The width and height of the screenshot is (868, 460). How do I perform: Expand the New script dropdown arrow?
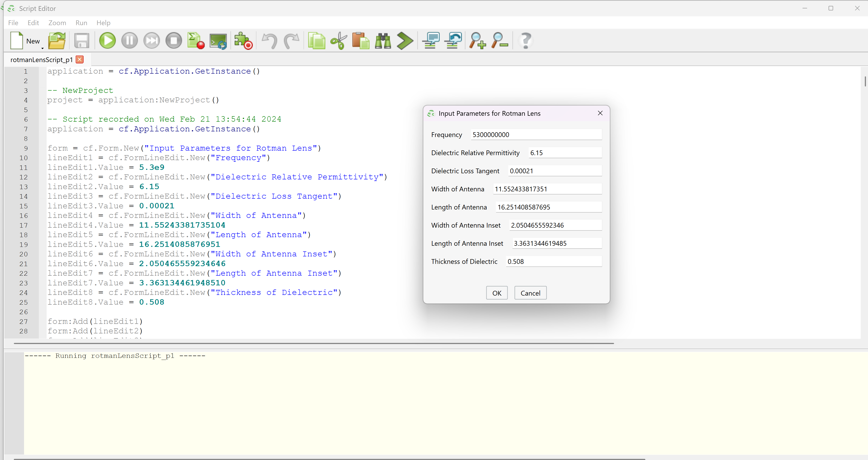click(x=42, y=48)
